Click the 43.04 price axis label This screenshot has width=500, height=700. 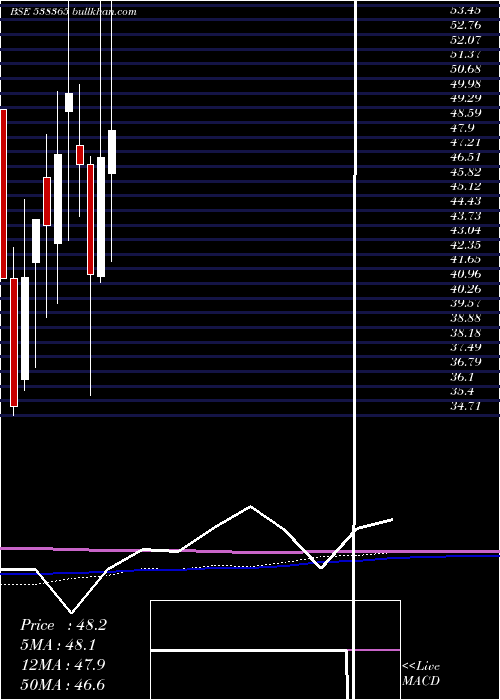(465, 230)
